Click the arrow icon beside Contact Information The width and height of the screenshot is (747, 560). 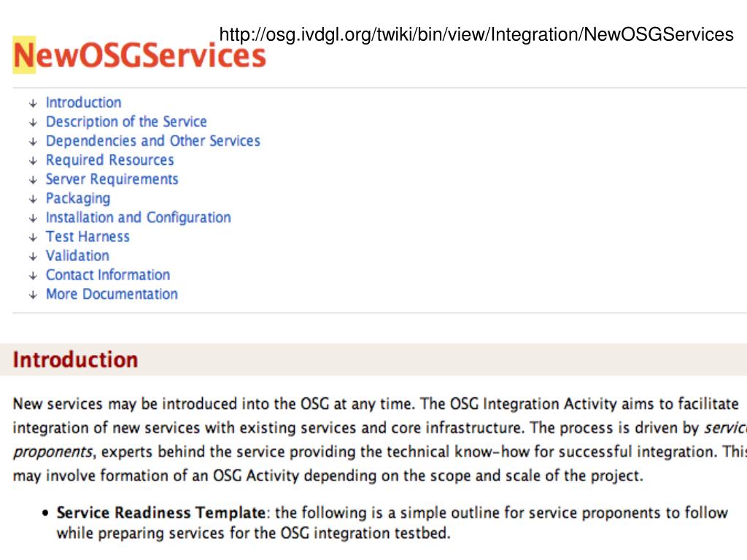point(33,276)
